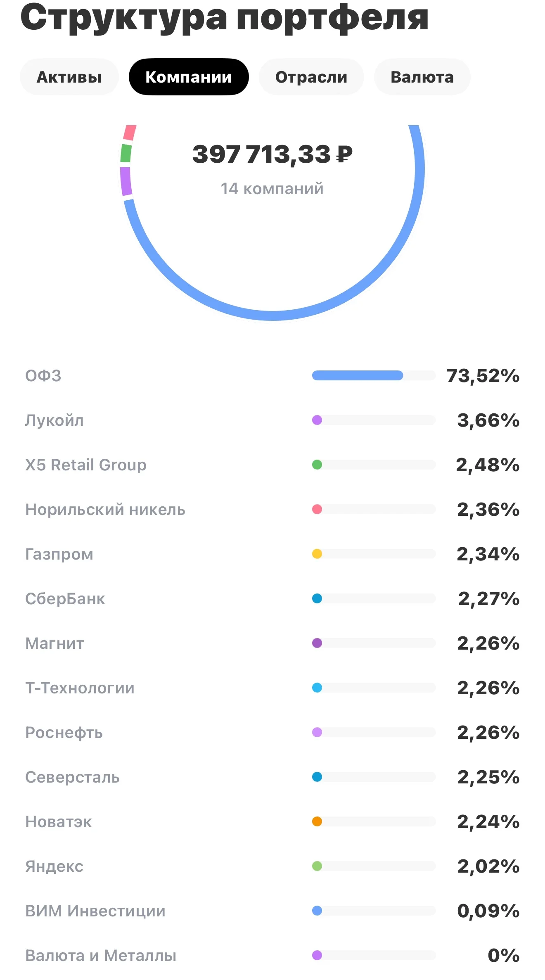Switch to the Валюта tab
The height and width of the screenshot is (980, 545).
pos(422,77)
